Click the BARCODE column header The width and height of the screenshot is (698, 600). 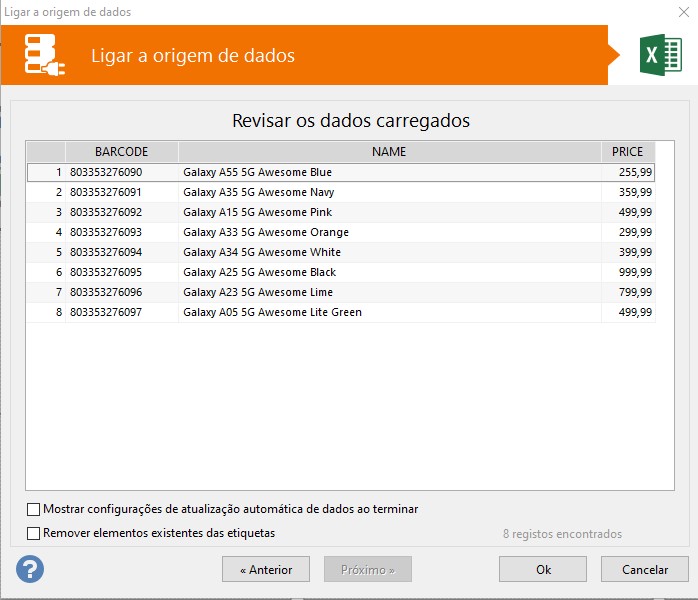121,152
